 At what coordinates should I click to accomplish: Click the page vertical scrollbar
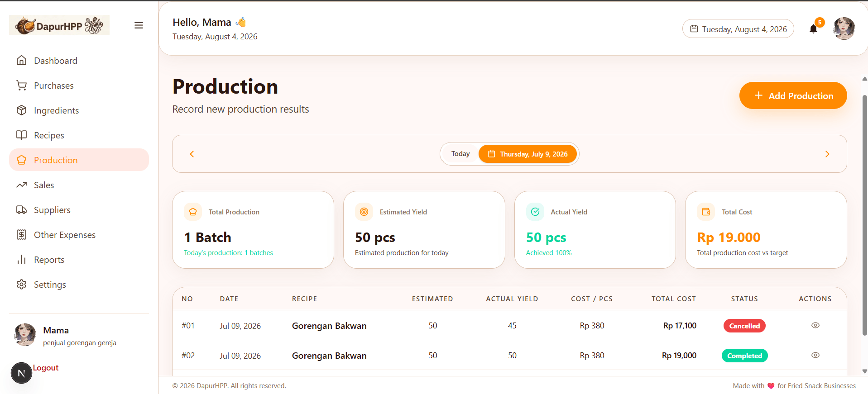tap(864, 215)
